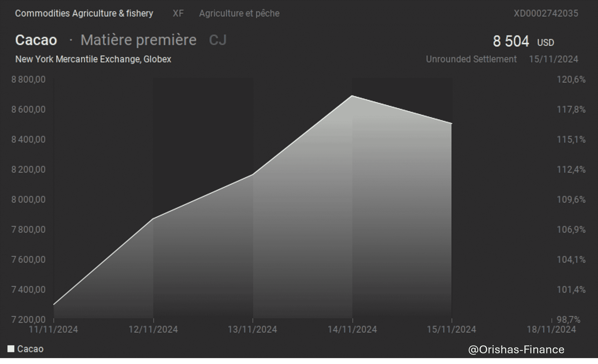Click the 7 200,00 y-axis label
Screen dimensions: 598x364
click(28, 320)
